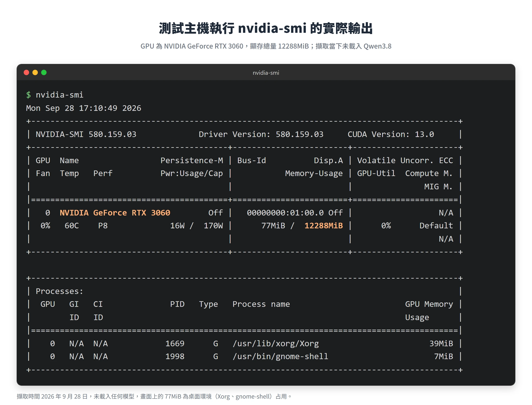532x405 pixels.
Task: Click the 'Pwr:Usage/Cap' header
Action: (192, 173)
